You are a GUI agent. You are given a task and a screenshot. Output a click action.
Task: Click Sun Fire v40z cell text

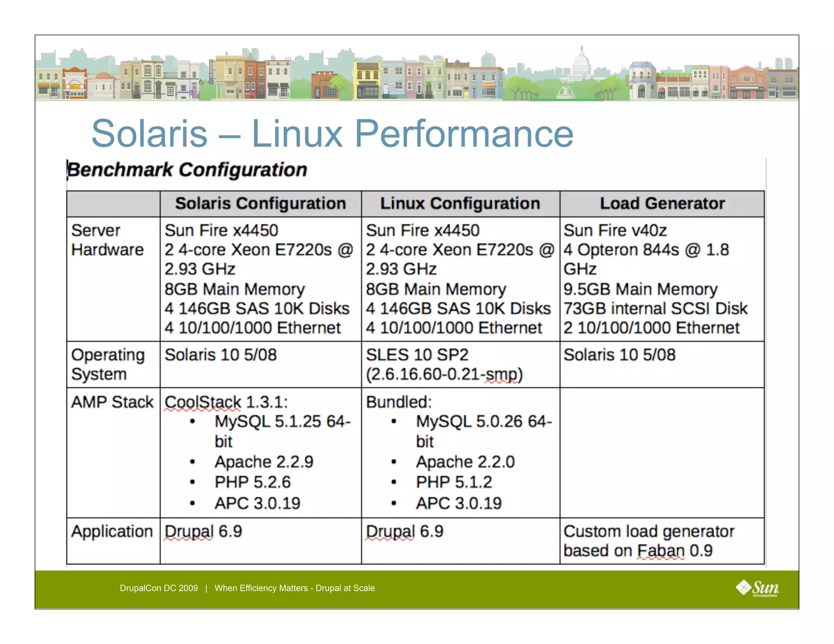tap(615, 230)
